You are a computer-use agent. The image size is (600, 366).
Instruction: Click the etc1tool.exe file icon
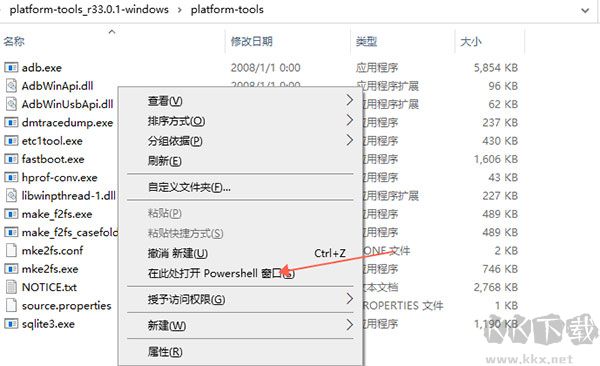11,141
